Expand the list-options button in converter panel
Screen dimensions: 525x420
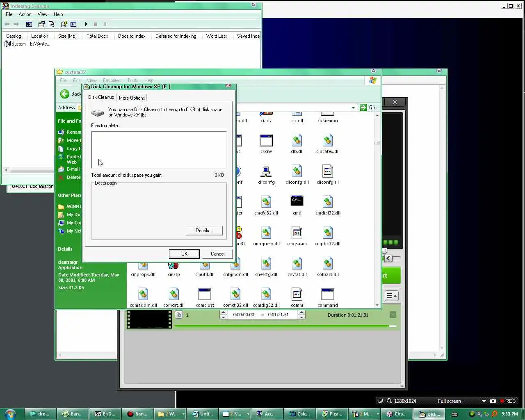(392, 296)
